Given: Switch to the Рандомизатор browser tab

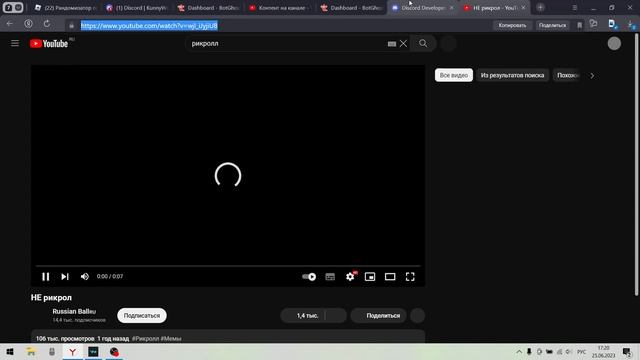Looking at the screenshot, I should 65,8.
